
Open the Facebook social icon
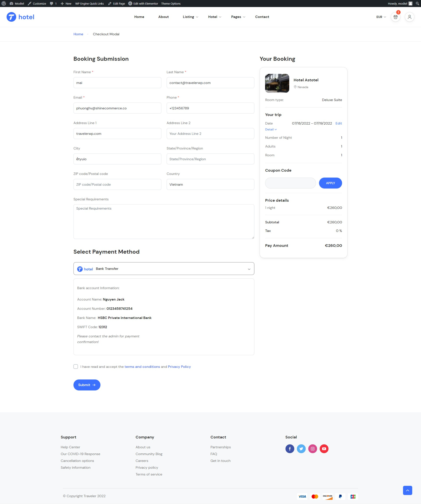pyautogui.click(x=290, y=449)
